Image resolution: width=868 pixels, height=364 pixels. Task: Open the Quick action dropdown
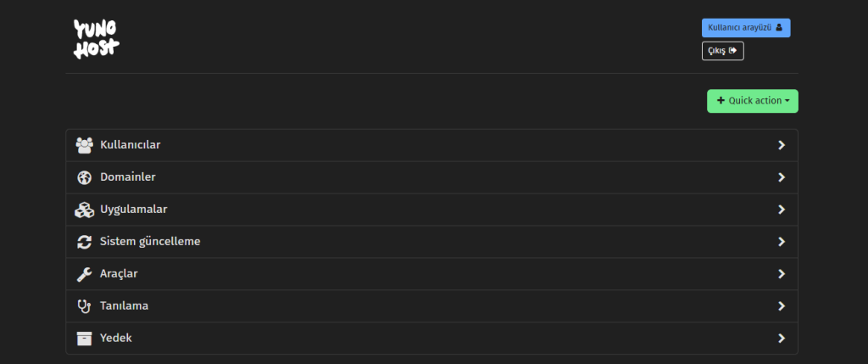[753, 101]
